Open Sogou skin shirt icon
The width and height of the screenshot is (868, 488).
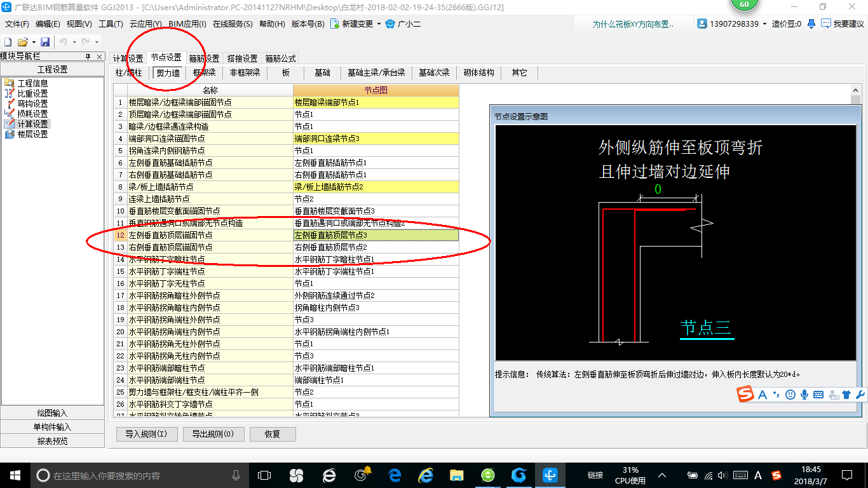[x=846, y=395]
